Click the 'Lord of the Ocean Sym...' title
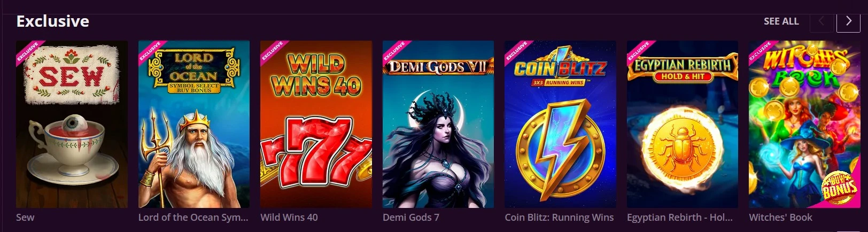868x232 pixels. point(193,218)
